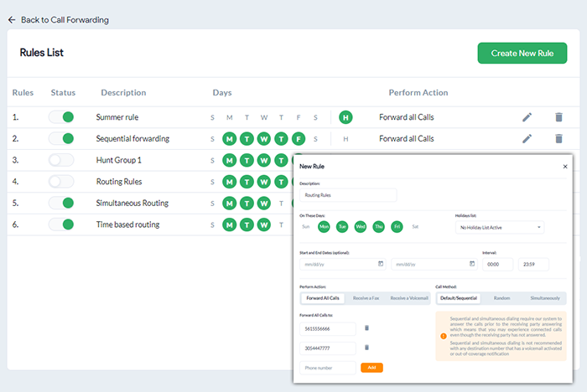Toggle the holiday H badge on Summer rule
The image size is (587, 392).
345,117
